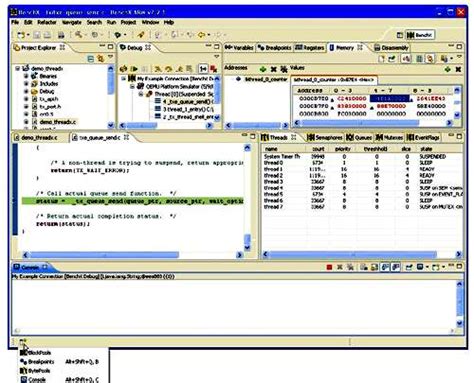Switch to the Variables tab
The height and width of the screenshot is (383, 474).
239,48
